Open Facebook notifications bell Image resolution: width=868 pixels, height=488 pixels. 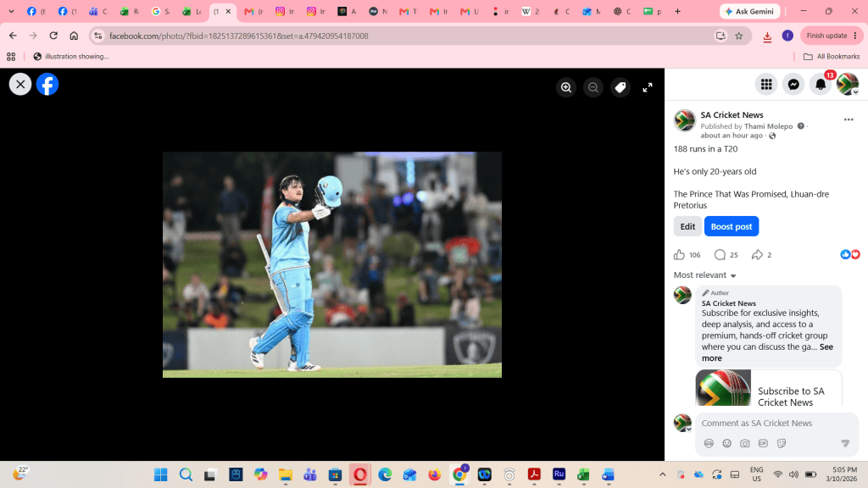pyautogui.click(x=821, y=84)
